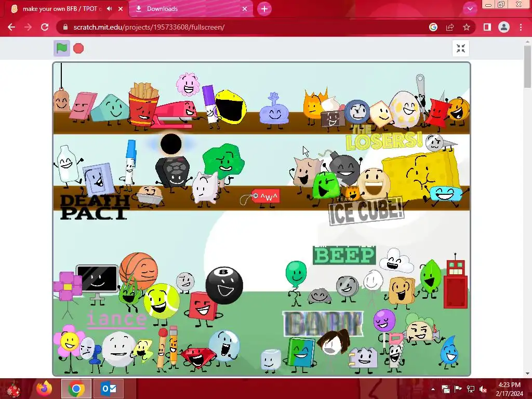532x399 pixels.
Task: Click the 8-Ball character
Action: coord(224,285)
